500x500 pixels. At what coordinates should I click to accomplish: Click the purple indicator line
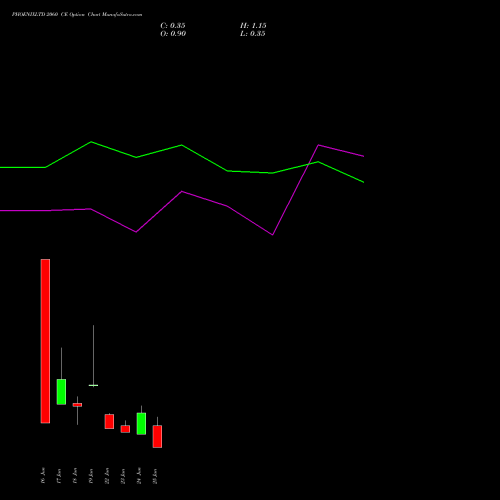[x=182, y=192]
